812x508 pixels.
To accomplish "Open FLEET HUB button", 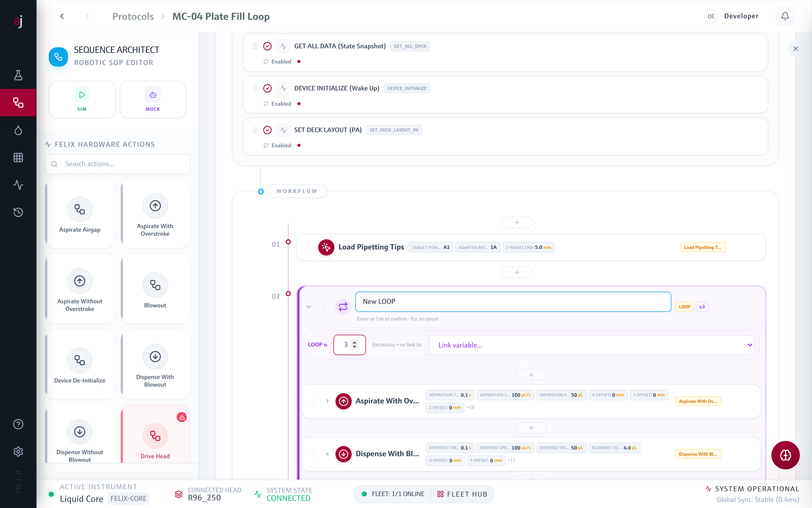I will coord(462,494).
